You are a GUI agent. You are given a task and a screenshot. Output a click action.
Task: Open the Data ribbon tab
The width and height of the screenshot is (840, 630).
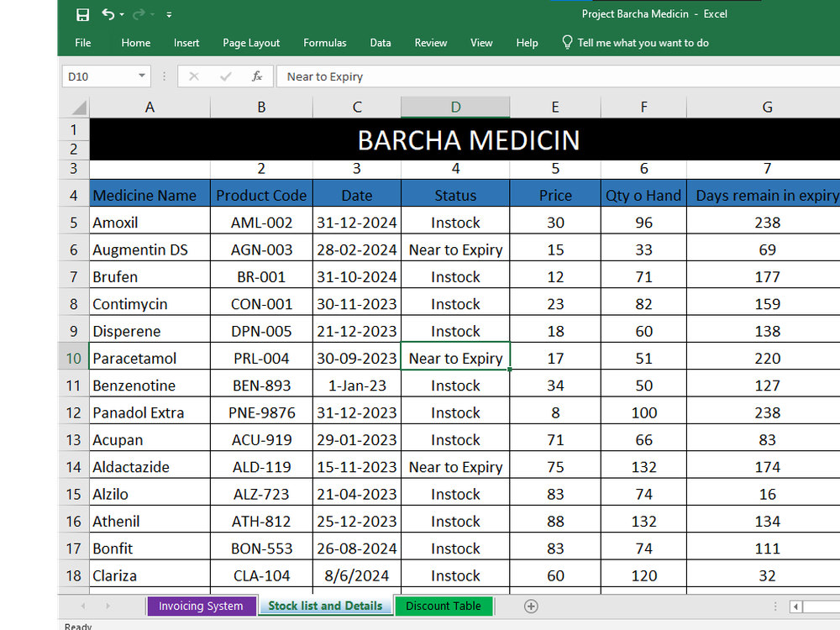(381, 43)
